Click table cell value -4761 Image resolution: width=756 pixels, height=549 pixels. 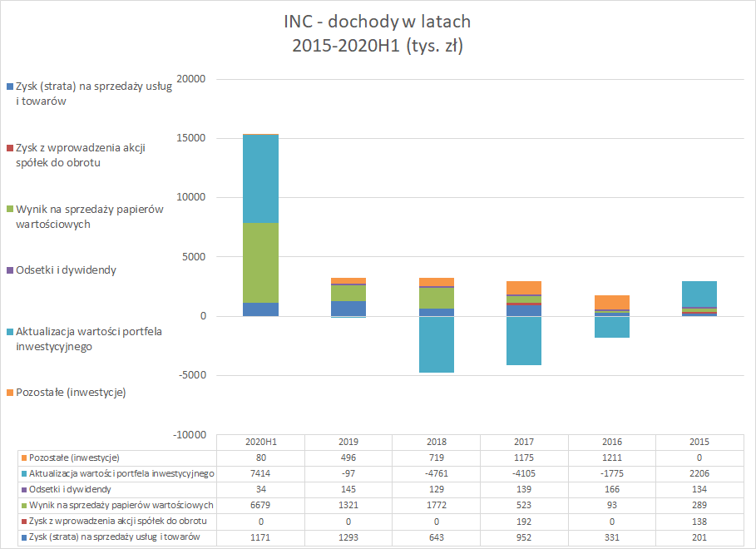pyautogui.click(x=437, y=474)
